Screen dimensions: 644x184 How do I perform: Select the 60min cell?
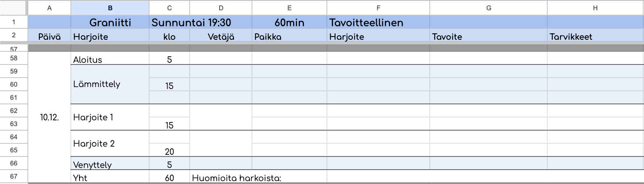[x=289, y=23]
